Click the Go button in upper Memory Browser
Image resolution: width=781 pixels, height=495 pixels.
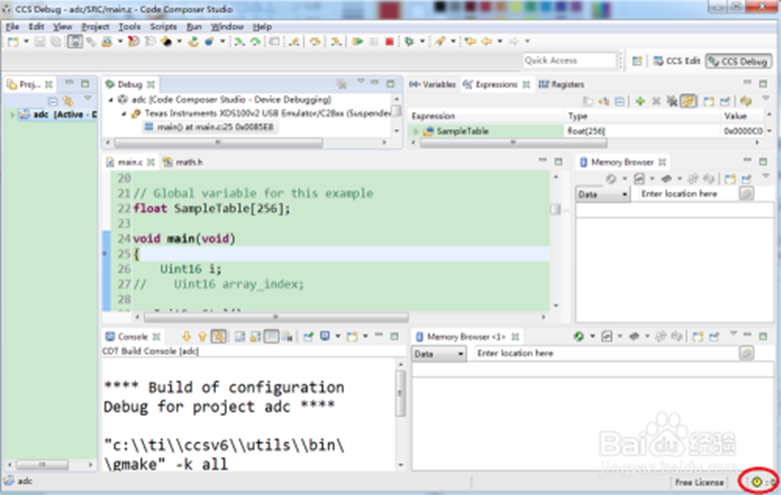(746, 194)
